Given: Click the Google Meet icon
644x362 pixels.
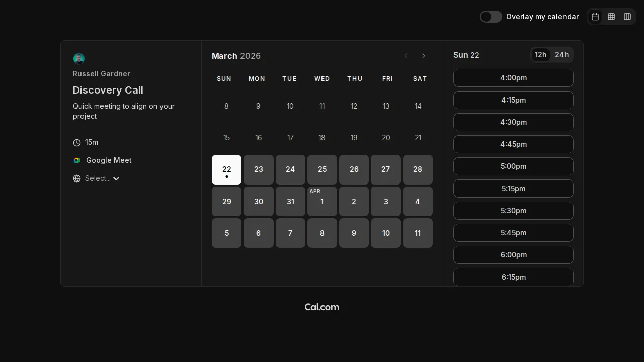Looking at the screenshot, I should point(76,160).
